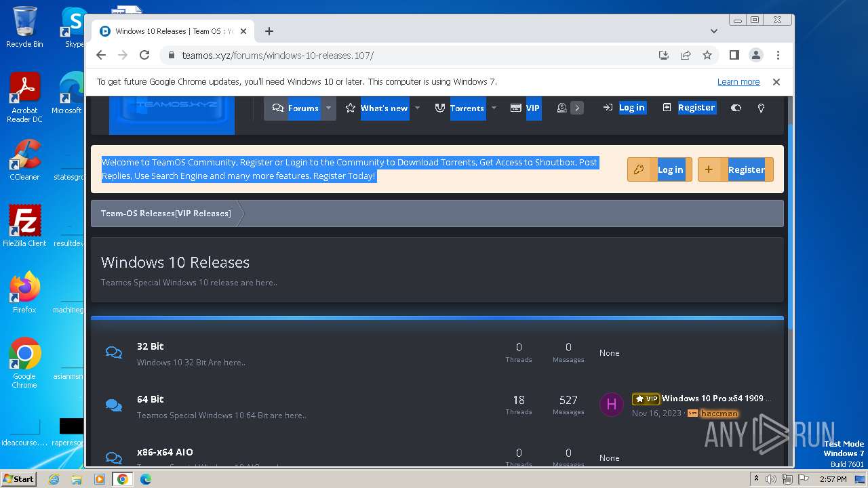Bookmark this page with the star icon
Viewport: 868px width, 488px height.
tap(707, 55)
